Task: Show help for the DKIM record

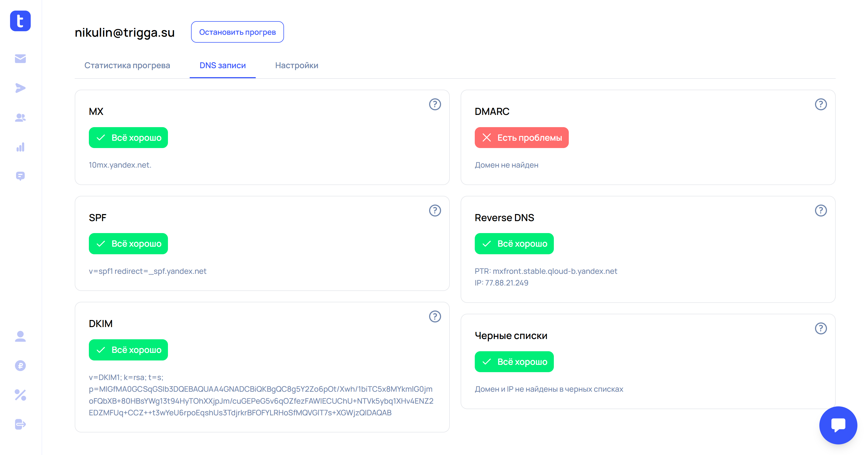Action: (435, 316)
